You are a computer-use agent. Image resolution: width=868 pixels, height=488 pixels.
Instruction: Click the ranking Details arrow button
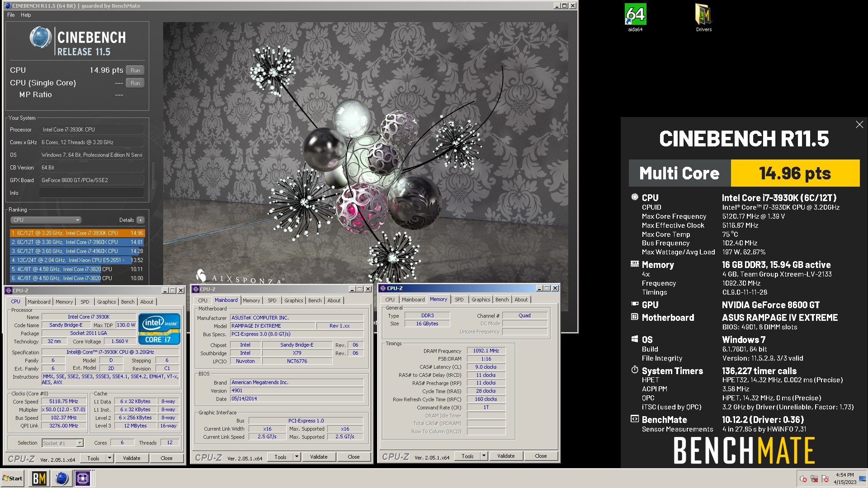(x=141, y=220)
